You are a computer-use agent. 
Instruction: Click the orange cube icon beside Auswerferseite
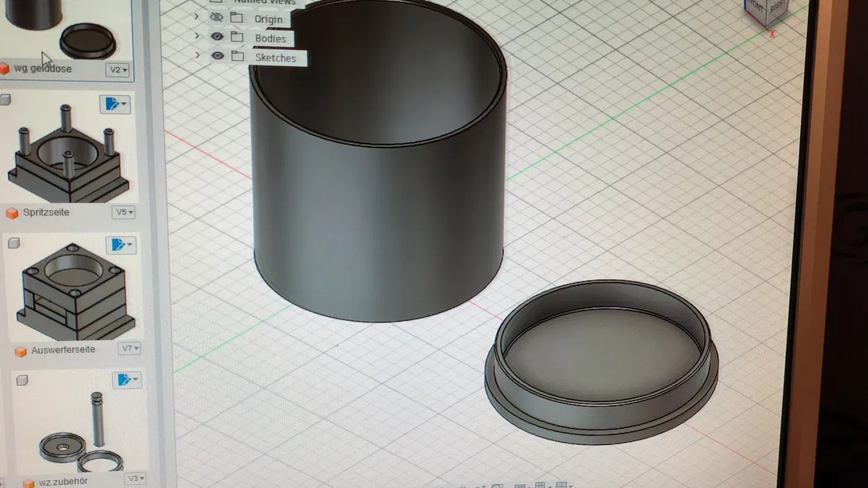click(x=20, y=352)
